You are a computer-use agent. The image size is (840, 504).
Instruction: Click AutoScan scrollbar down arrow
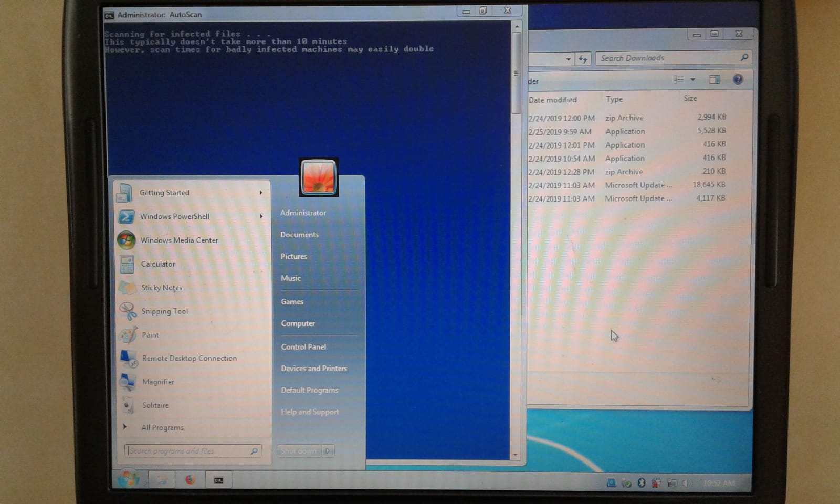(x=516, y=455)
